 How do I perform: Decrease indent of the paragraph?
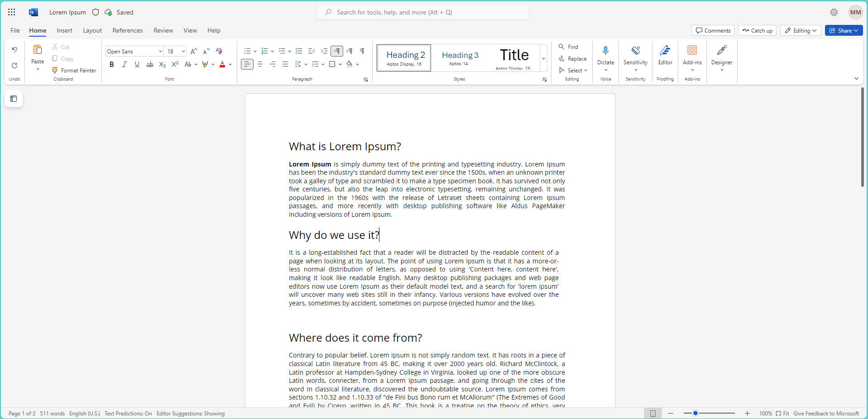(x=312, y=51)
